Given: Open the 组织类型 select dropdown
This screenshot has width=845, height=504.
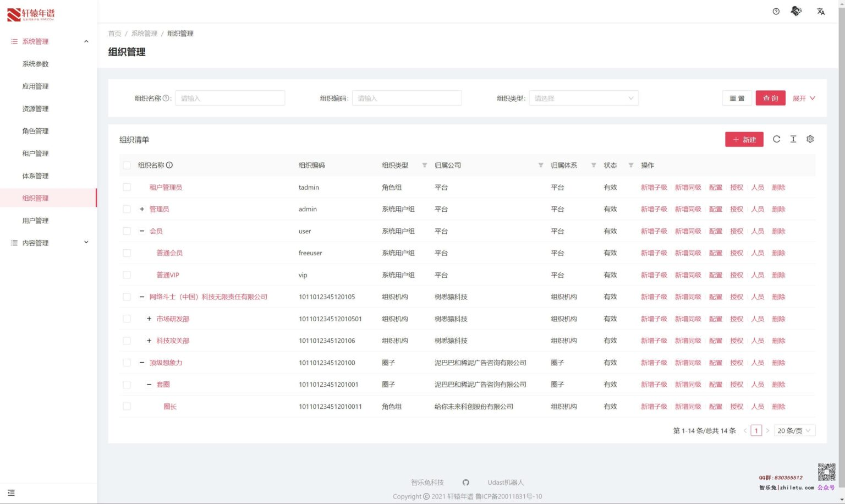Looking at the screenshot, I should (x=584, y=98).
